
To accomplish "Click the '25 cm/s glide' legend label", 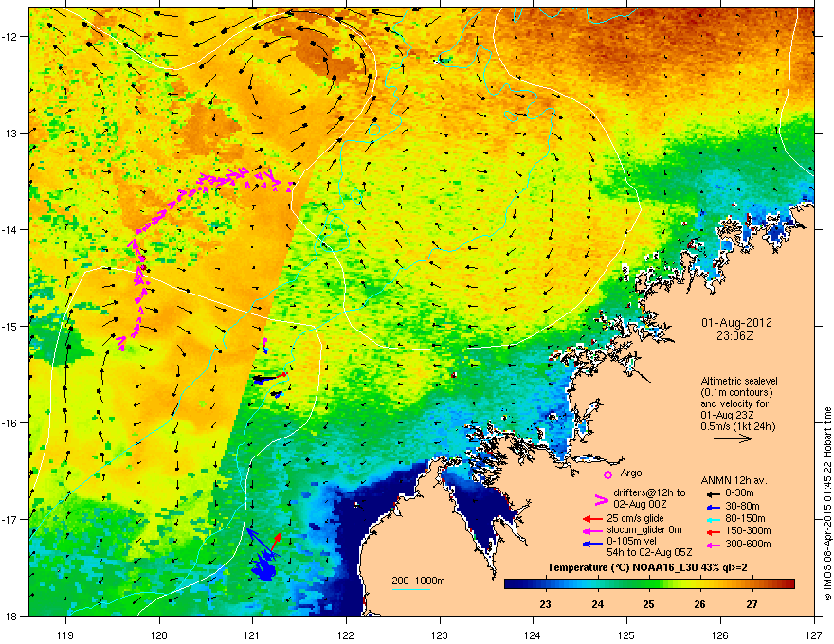I will tap(635, 518).
